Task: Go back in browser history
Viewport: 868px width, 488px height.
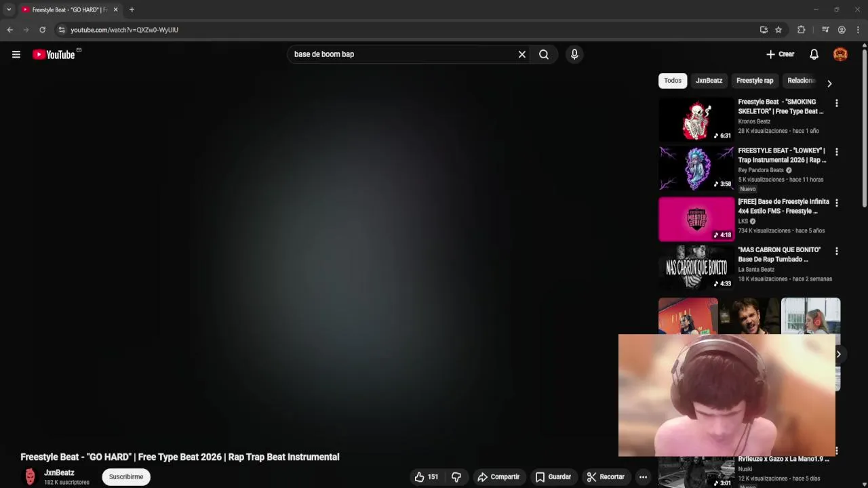Action: click(x=9, y=30)
